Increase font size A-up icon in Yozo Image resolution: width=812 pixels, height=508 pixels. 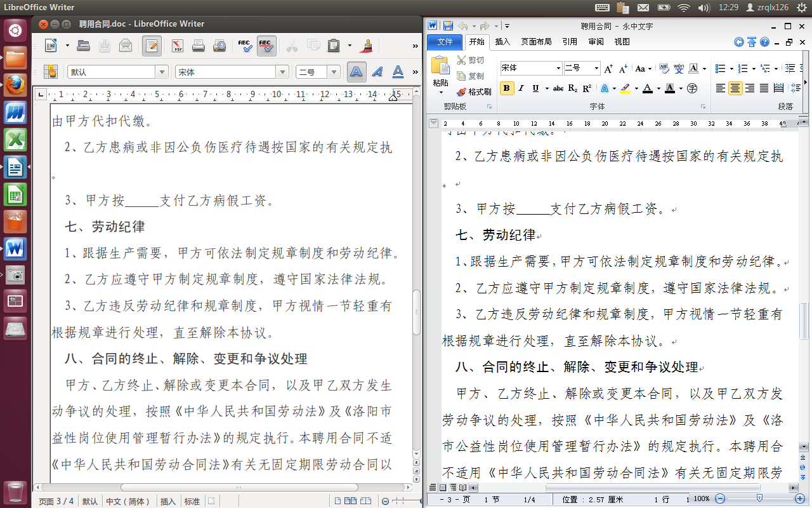click(608, 68)
